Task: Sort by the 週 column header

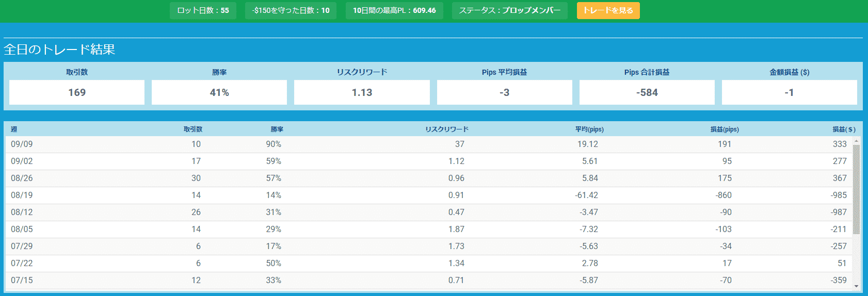Action: pos(14,129)
